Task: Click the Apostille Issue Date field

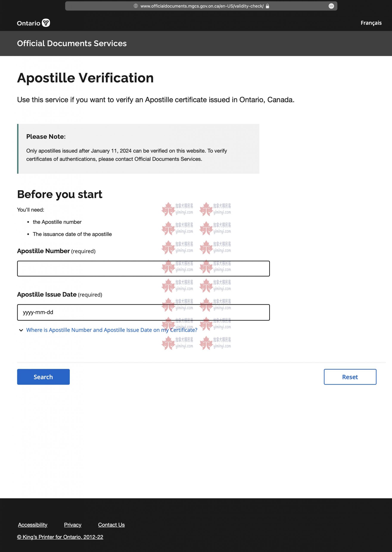Action: click(143, 312)
